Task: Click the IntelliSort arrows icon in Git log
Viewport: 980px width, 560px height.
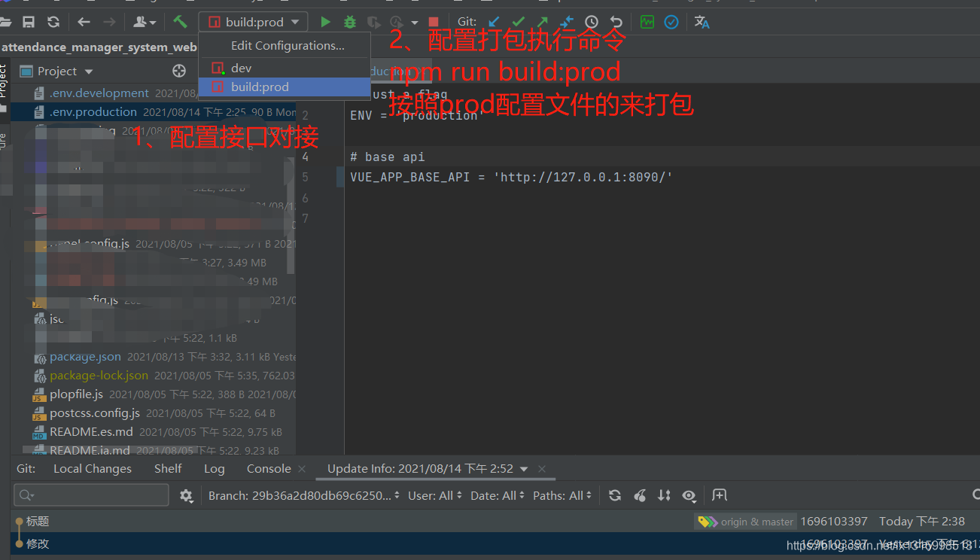Action: tap(664, 495)
